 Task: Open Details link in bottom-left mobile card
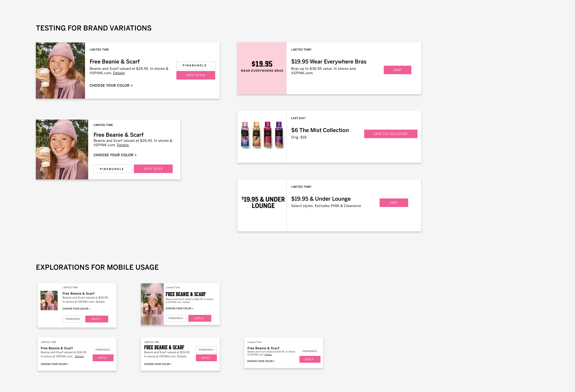[79, 356]
